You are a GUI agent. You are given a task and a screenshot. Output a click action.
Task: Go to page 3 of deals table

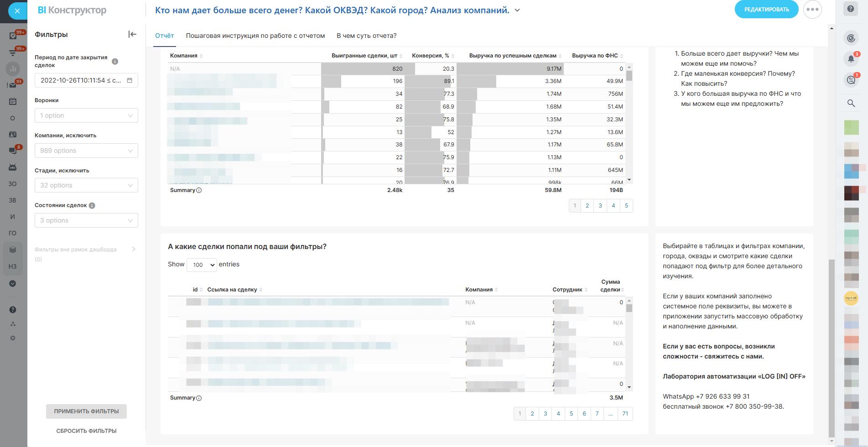545,414
